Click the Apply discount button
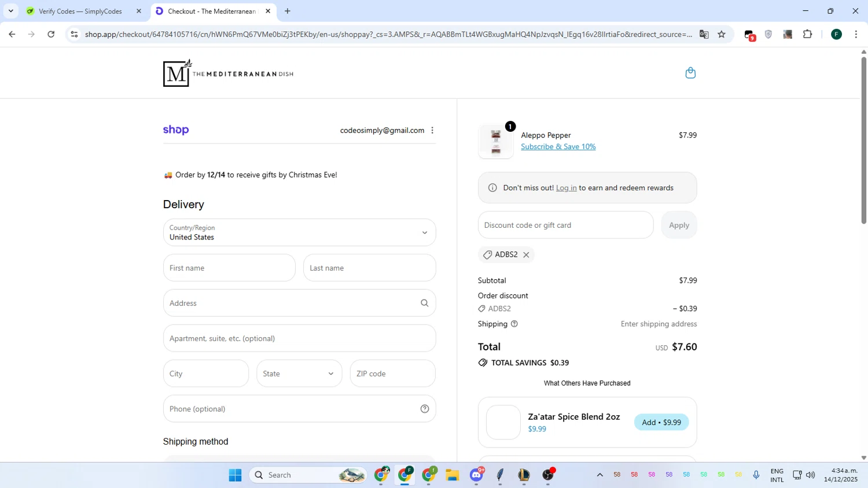The width and height of the screenshot is (868, 488). tap(679, 225)
